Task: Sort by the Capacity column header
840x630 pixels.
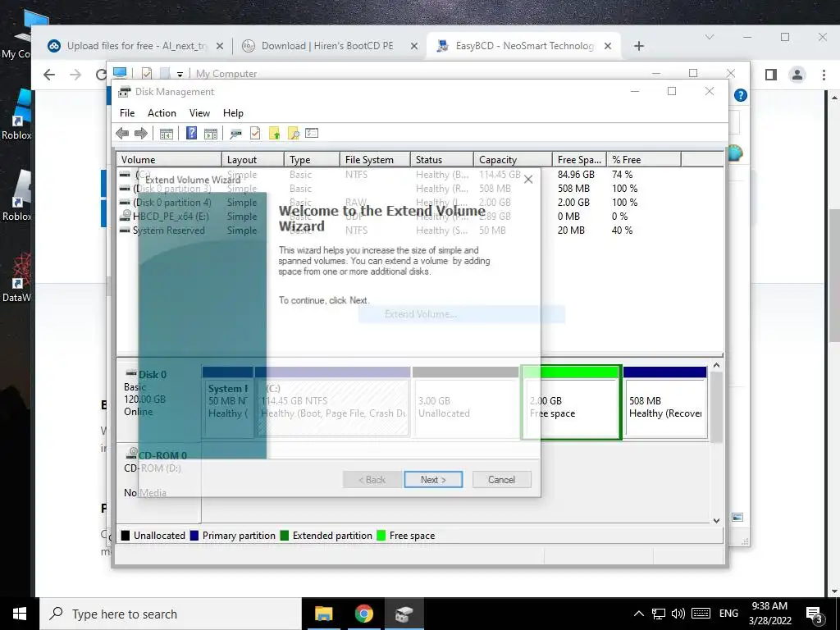Action: (513, 160)
